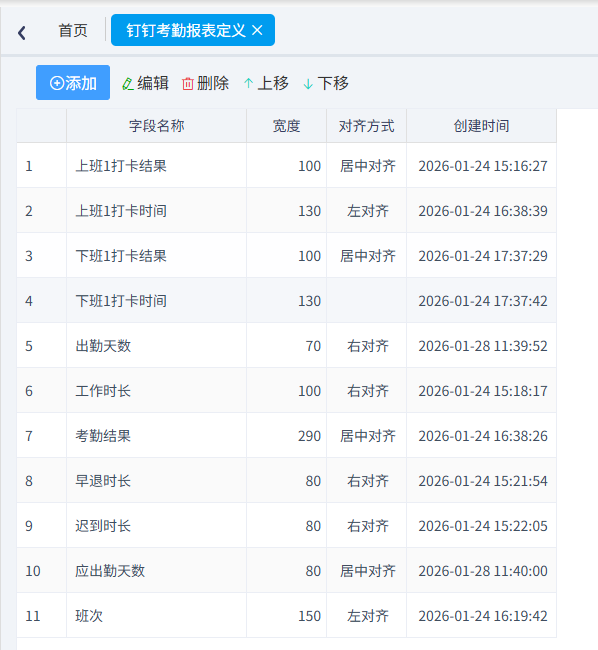Click timestamp 2026-01-24 16:38:39
598x650 pixels.
[x=483, y=211]
